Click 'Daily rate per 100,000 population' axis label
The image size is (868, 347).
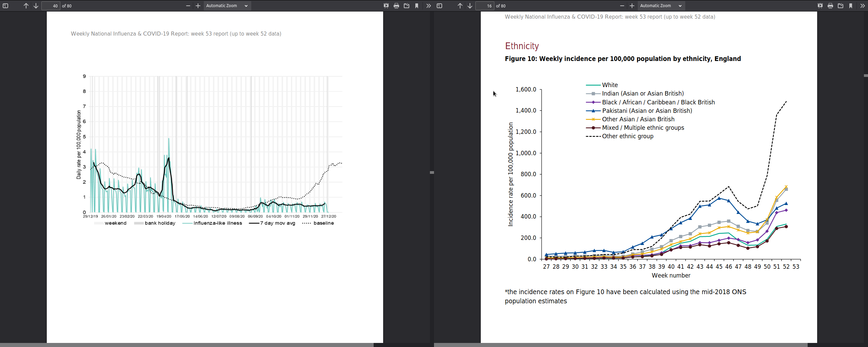(79, 145)
